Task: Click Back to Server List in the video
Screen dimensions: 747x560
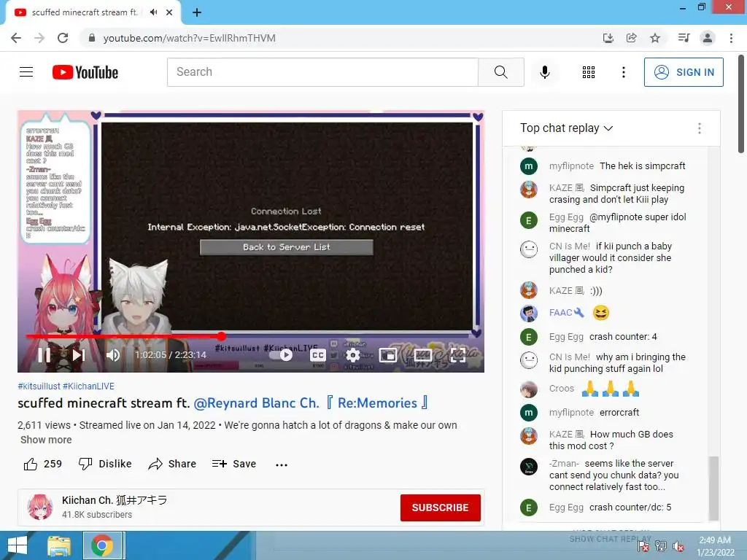Action: [286, 247]
